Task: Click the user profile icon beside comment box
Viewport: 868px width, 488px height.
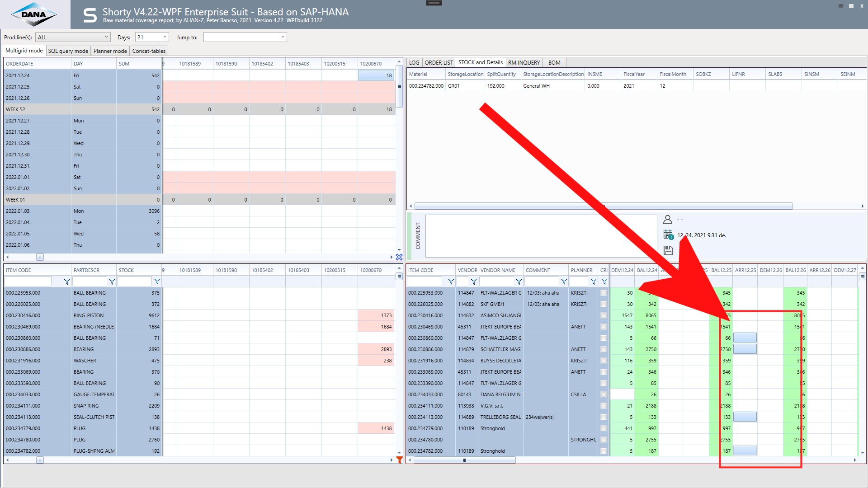Action: tap(668, 220)
